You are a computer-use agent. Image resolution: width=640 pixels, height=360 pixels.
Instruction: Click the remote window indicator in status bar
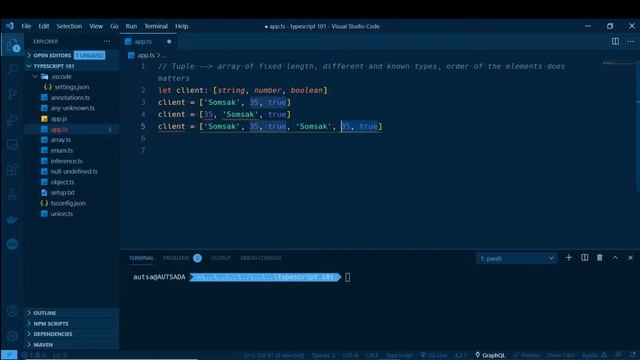pos(9,355)
